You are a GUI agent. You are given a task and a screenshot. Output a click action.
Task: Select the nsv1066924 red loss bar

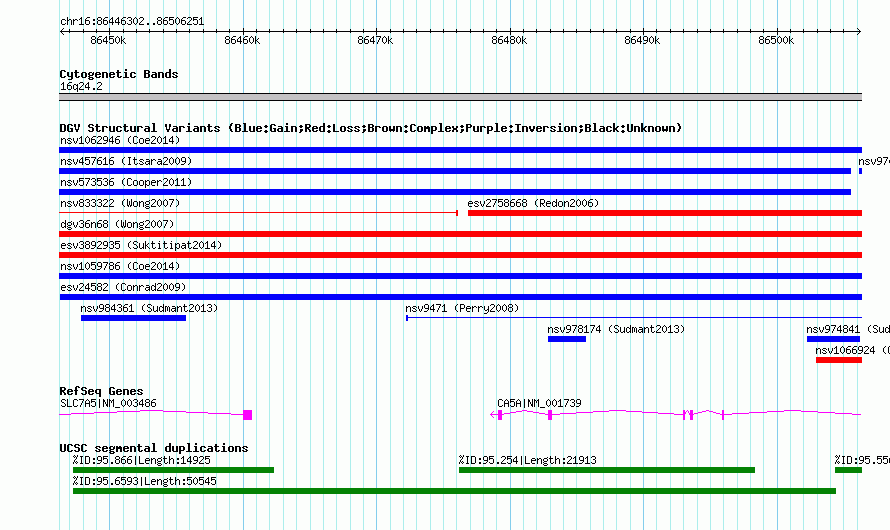[839, 360]
